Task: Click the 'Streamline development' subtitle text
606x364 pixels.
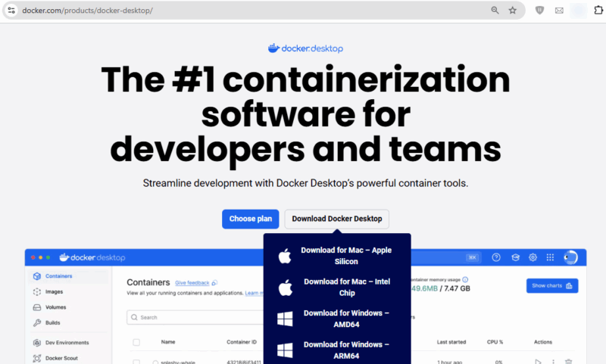Action: (x=306, y=183)
